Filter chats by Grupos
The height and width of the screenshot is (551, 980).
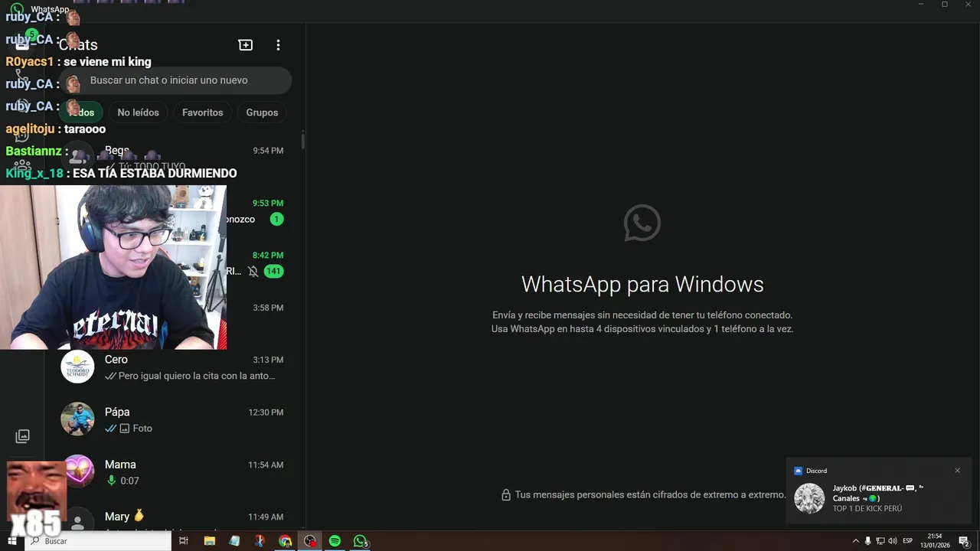click(x=262, y=112)
